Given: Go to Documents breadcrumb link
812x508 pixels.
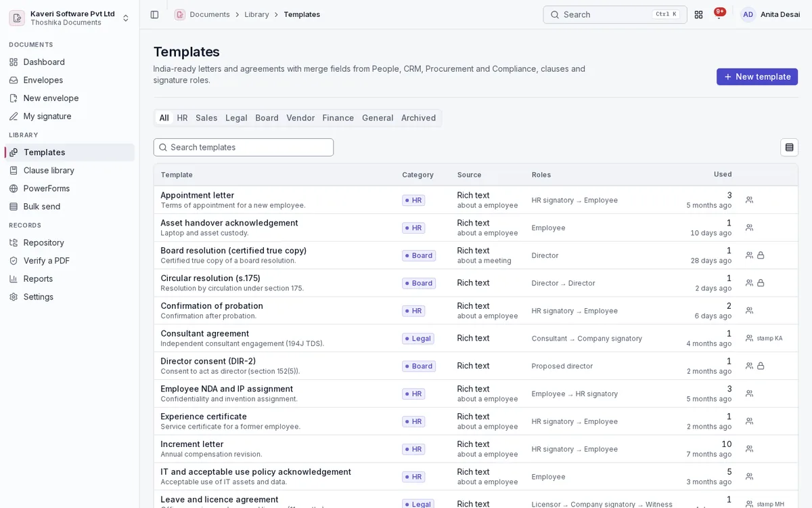Looking at the screenshot, I should [210, 14].
